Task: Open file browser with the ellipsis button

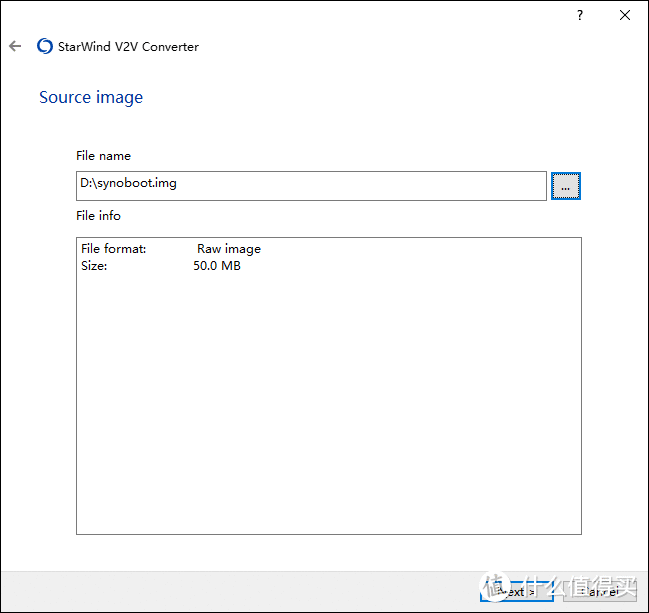Action: coord(565,186)
